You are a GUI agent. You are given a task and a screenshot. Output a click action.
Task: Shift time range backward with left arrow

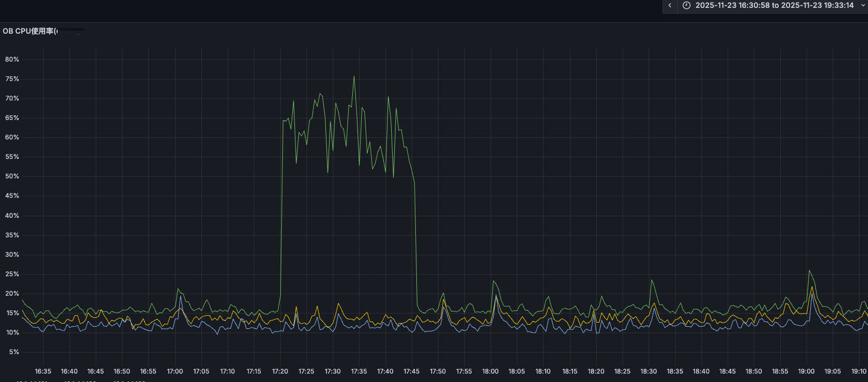coord(669,6)
